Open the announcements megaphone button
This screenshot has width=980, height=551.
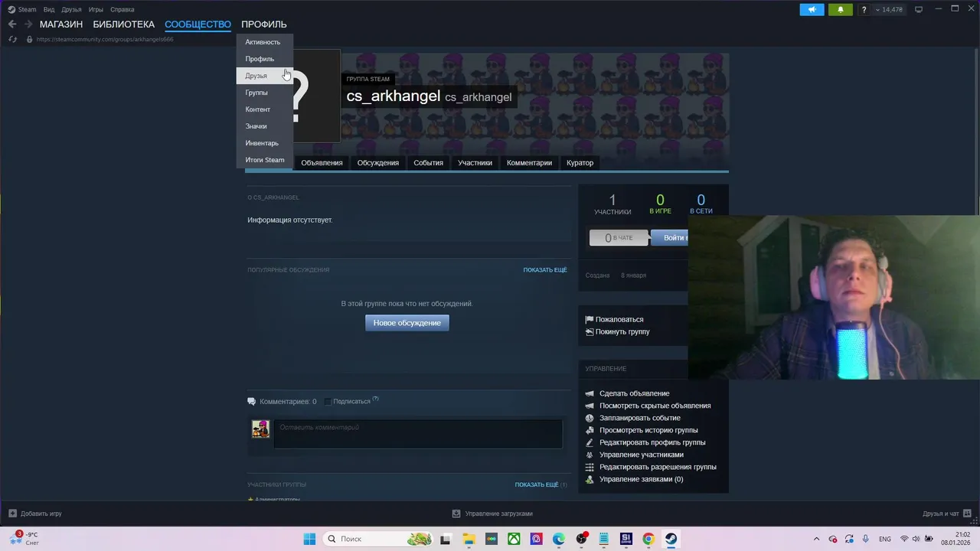[812, 9]
